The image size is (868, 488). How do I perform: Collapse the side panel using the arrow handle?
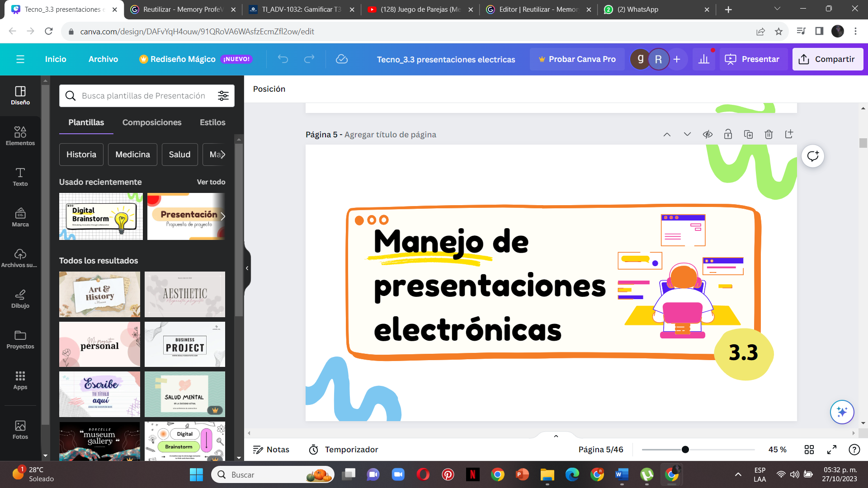click(247, 268)
